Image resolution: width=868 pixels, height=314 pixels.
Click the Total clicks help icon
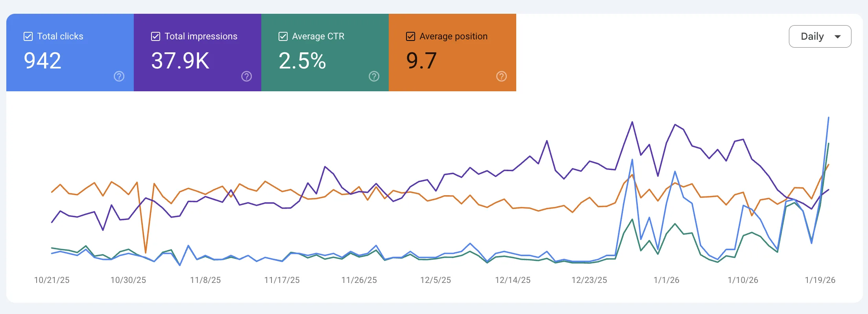[x=119, y=76]
